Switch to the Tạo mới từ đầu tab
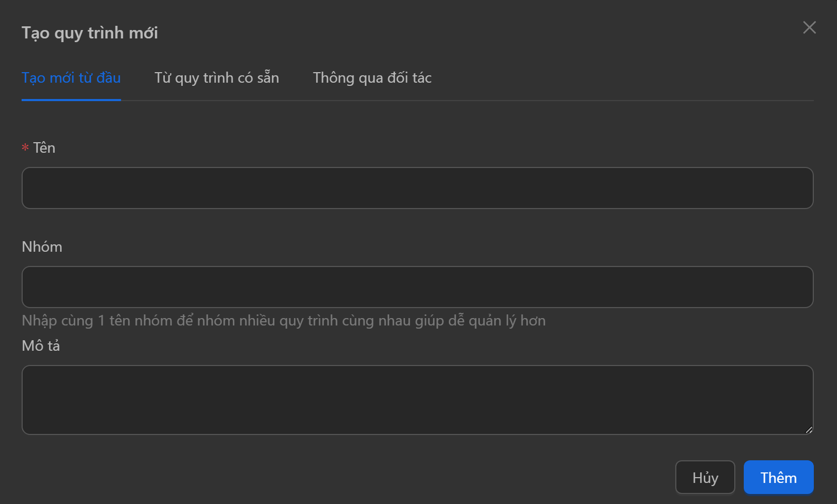 (x=71, y=78)
